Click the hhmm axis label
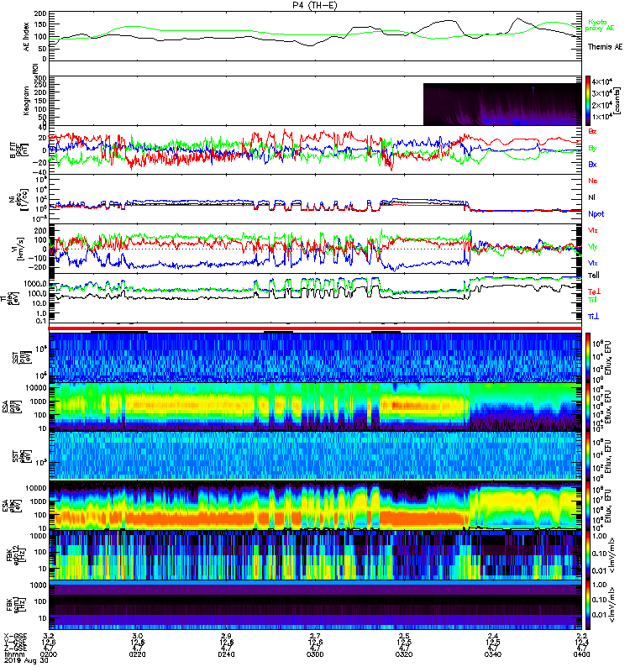630x672 pixels. (13, 654)
